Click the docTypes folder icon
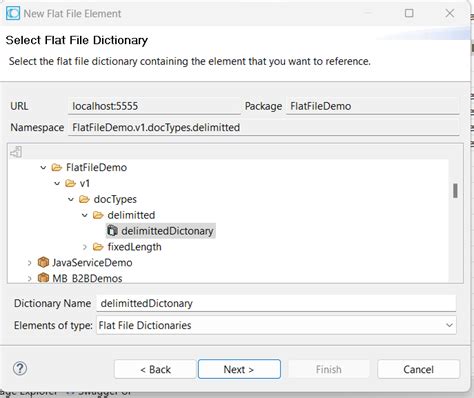Screen dimensions: 474x398 click(84, 199)
